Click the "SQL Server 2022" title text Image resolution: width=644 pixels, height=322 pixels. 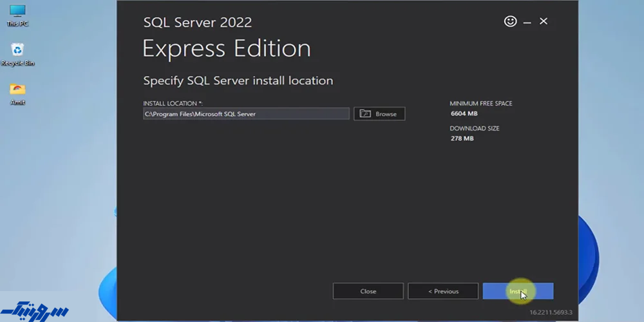[198, 22]
